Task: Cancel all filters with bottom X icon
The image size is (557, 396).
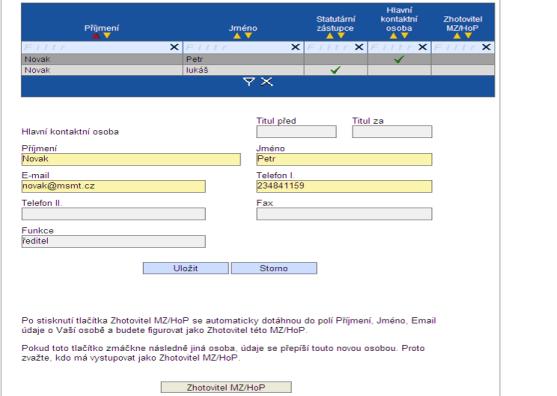Action: click(x=267, y=82)
